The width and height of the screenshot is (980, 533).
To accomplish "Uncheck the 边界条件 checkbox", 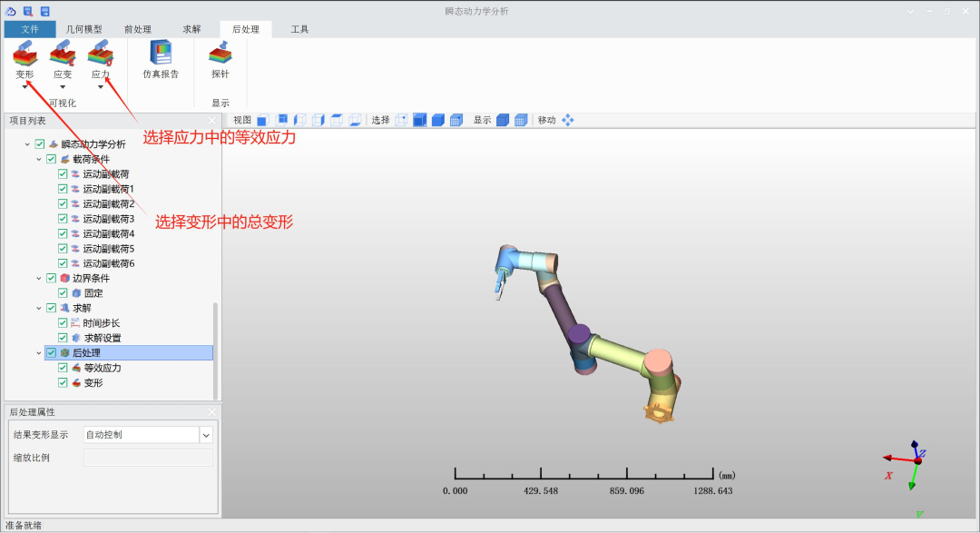I will click(51, 279).
